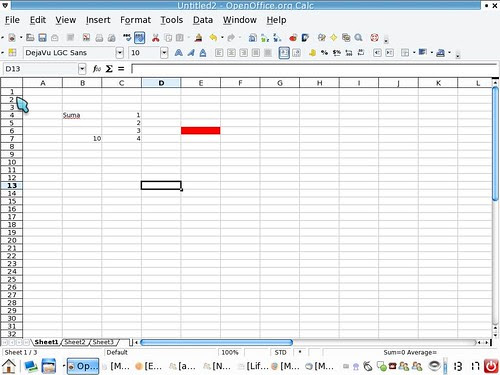
Task: Run the Spellcheck tool
Action: point(127,37)
